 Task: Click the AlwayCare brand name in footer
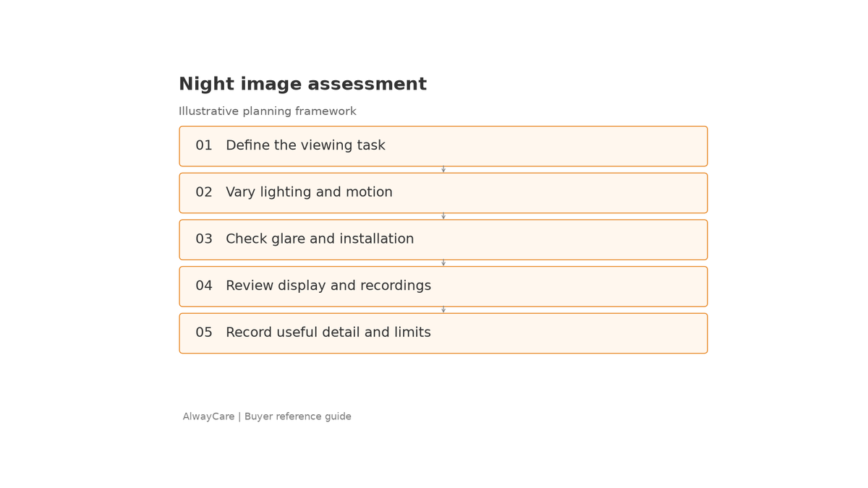click(x=208, y=417)
